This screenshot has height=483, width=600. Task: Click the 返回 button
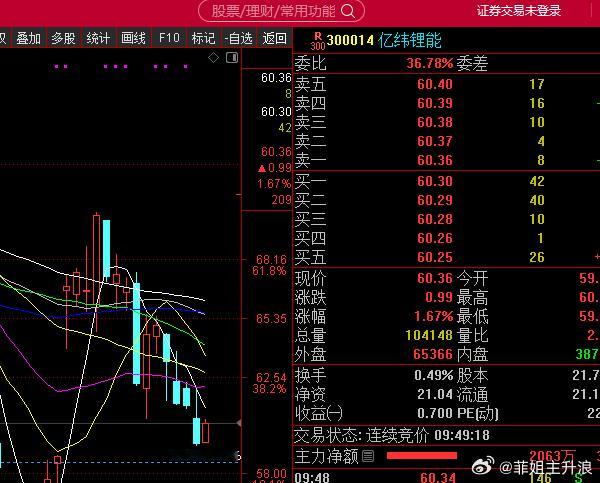pos(274,38)
